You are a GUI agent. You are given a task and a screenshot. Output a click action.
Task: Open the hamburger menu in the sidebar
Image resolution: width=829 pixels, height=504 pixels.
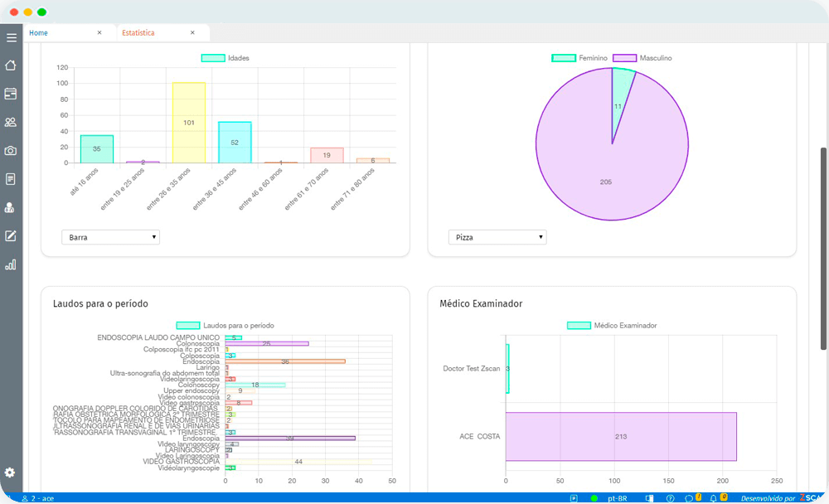click(x=11, y=37)
